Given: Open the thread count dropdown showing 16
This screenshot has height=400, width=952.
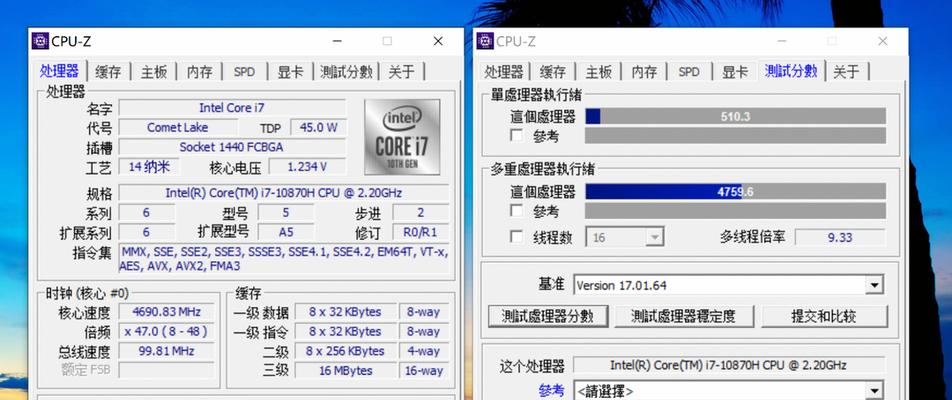Looking at the screenshot, I should pyautogui.click(x=625, y=237).
